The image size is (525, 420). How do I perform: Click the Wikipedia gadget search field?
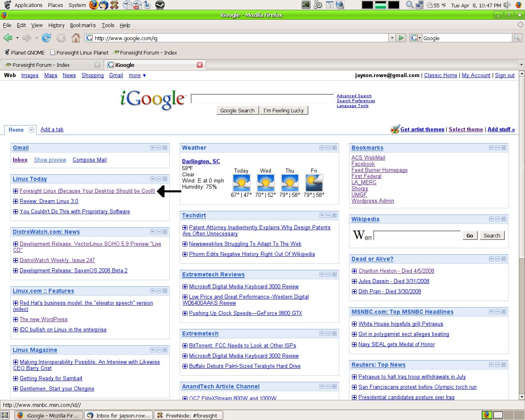point(417,235)
